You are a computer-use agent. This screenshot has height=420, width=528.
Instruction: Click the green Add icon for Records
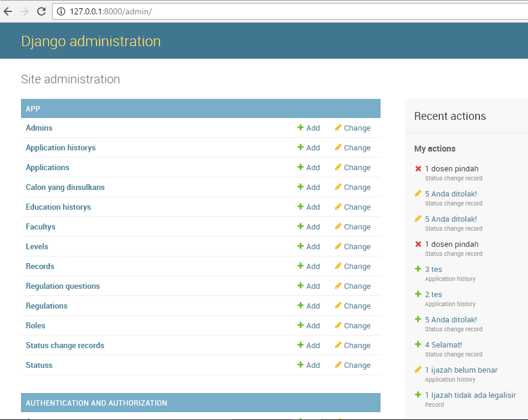pyautogui.click(x=300, y=266)
